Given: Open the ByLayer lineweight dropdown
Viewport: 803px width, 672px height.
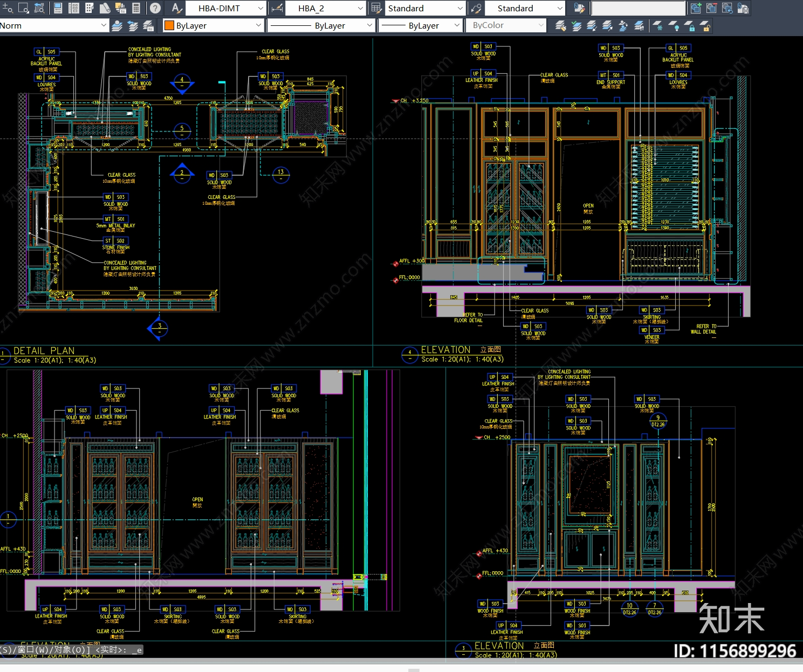Looking at the screenshot, I should (x=421, y=25).
